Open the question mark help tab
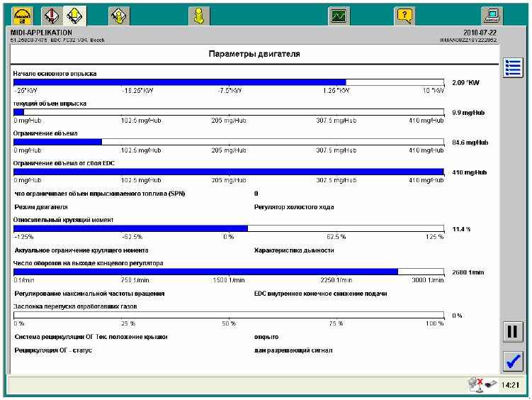This screenshot has height=400, width=532. pos(404,16)
